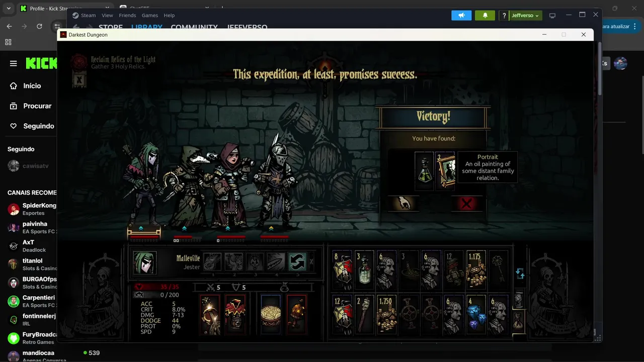Expand the browser tab search dropdown
Viewport: 644px width, 362px height.
(x=9, y=9)
